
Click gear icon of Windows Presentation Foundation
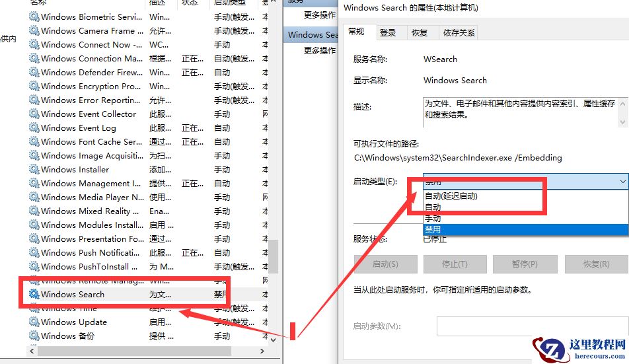point(34,238)
